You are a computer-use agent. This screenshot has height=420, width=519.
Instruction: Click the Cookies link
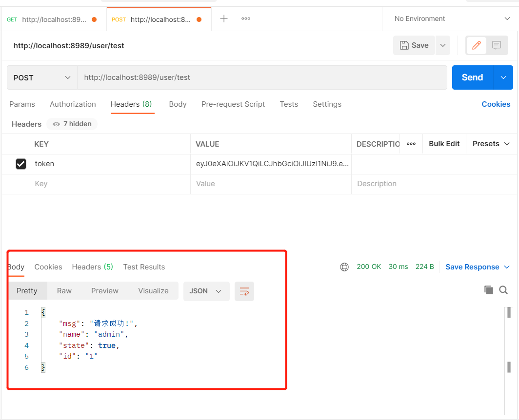(496, 104)
